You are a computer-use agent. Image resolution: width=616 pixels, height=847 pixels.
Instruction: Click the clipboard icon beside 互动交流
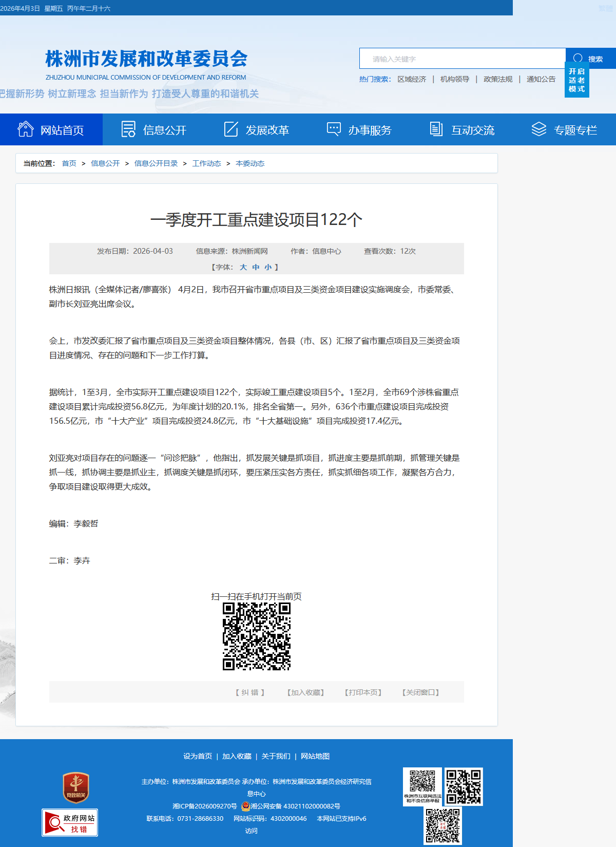click(x=436, y=129)
